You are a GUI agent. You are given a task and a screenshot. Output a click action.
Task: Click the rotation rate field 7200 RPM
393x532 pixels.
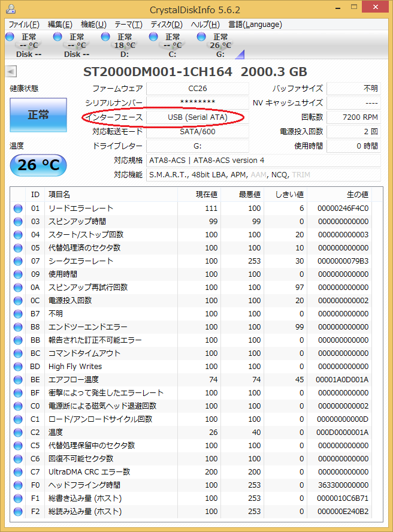[x=353, y=117]
